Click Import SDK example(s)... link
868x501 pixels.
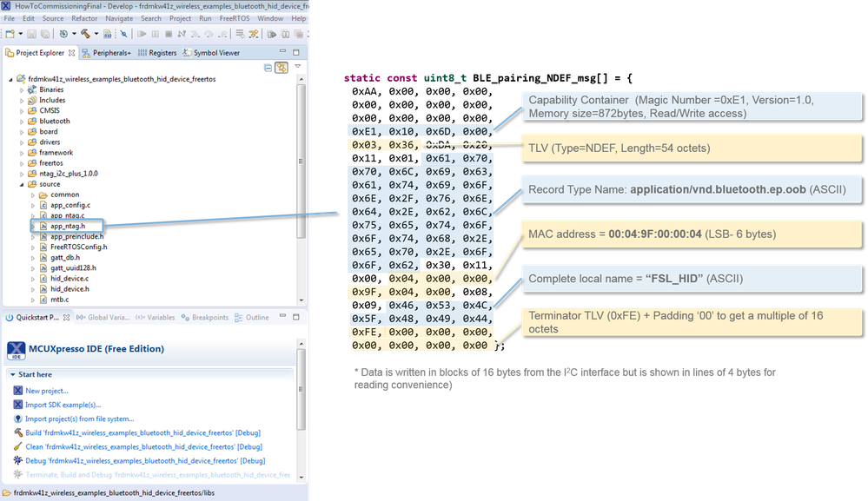click(x=63, y=405)
